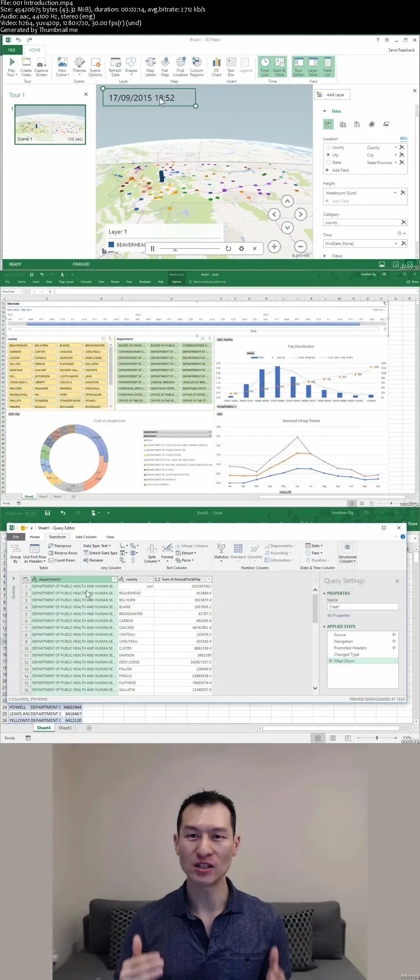Click the Find Location icon
The height and width of the screenshot is (980, 420).
click(x=180, y=67)
